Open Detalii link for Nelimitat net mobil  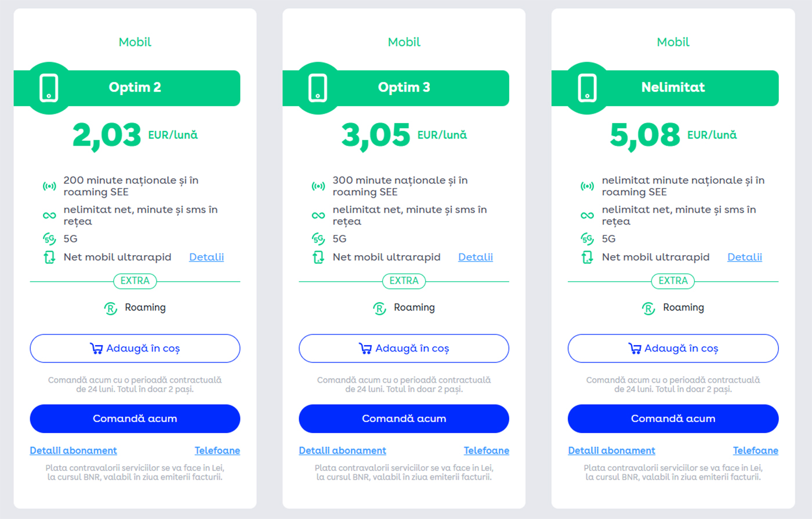pos(745,257)
